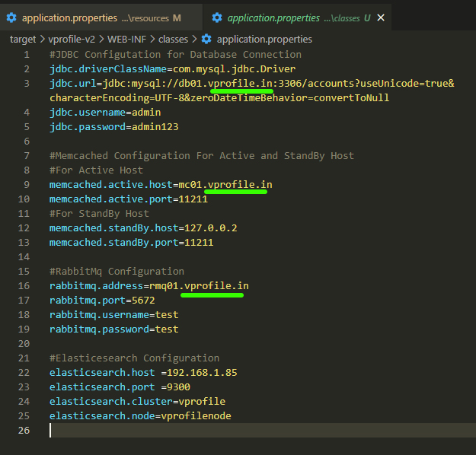Click 'memcached.standBy.host' key
This screenshot has height=455, width=476.
[x=113, y=228]
